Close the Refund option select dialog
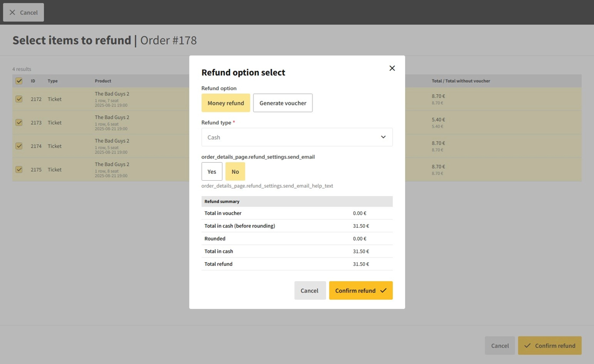The height and width of the screenshot is (364, 594). 392,68
